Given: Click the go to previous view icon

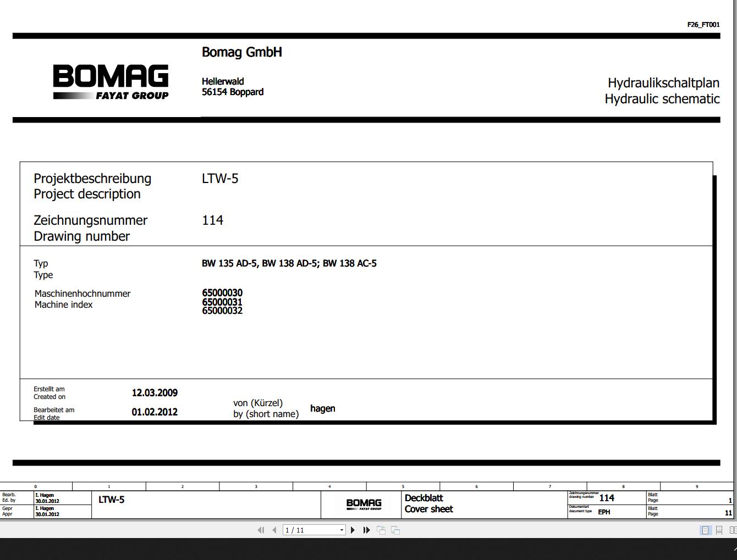Looking at the screenshot, I should click(381, 530).
